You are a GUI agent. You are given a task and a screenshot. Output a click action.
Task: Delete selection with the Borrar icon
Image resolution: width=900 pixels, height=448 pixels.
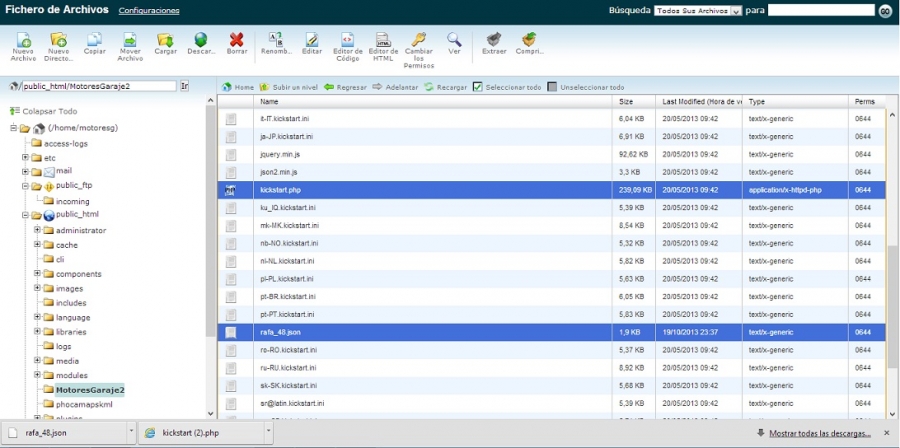click(x=236, y=44)
